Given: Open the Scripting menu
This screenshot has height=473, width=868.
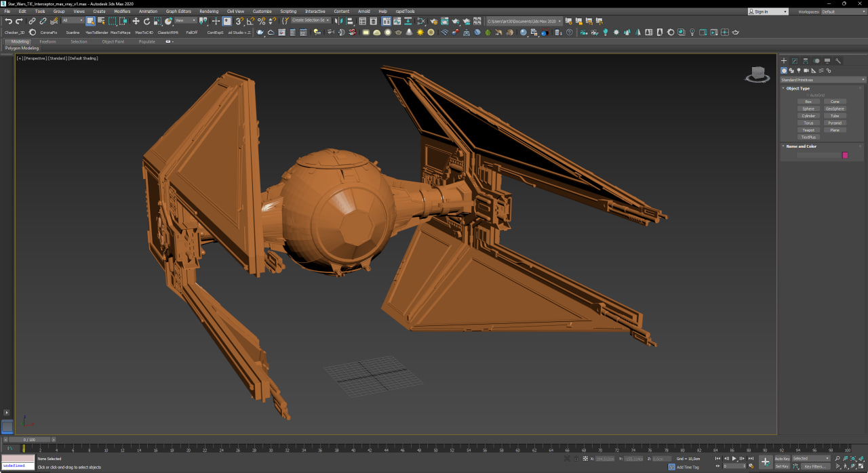Looking at the screenshot, I should 288,12.
